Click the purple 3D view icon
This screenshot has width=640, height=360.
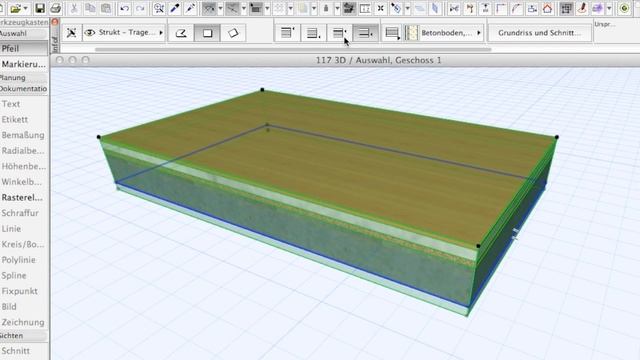tap(598, 8)
